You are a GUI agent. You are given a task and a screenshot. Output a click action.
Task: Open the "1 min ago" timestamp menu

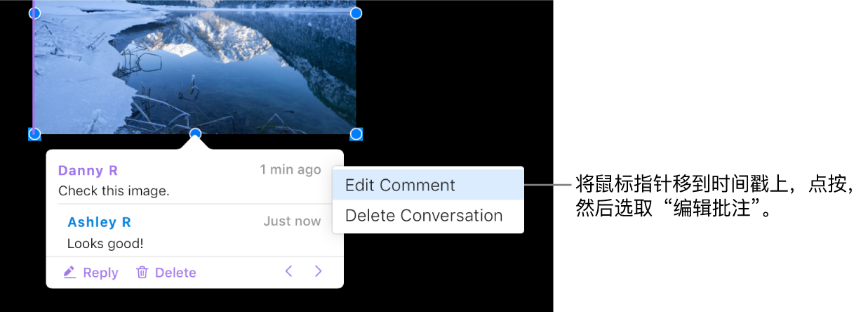point(291,169)
